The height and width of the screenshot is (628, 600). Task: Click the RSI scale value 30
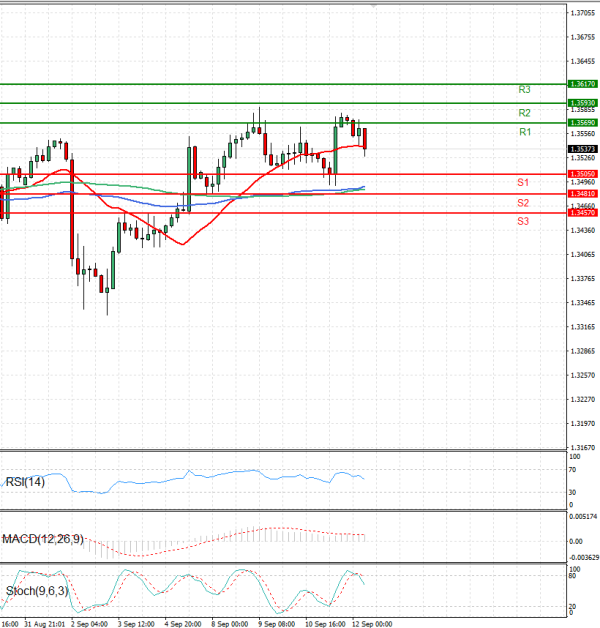coord(572,492)
